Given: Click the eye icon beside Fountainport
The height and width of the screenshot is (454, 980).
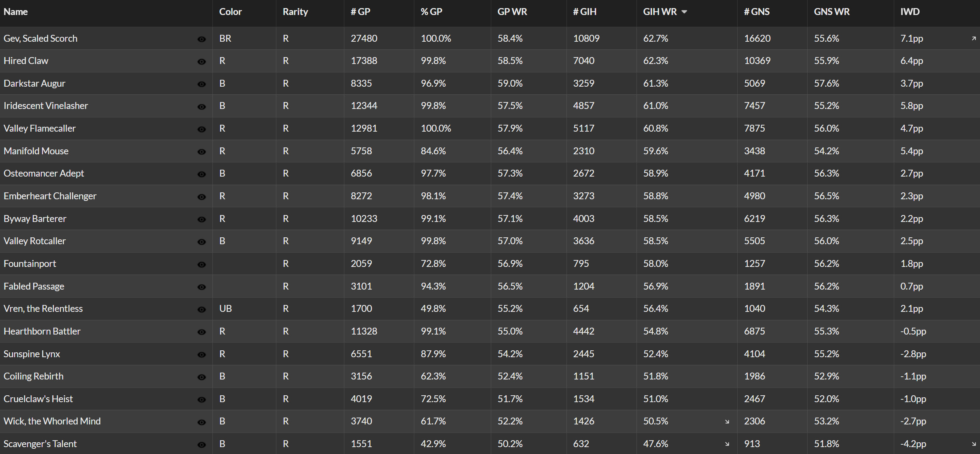Looking at the screenshot, I should 202,264.
